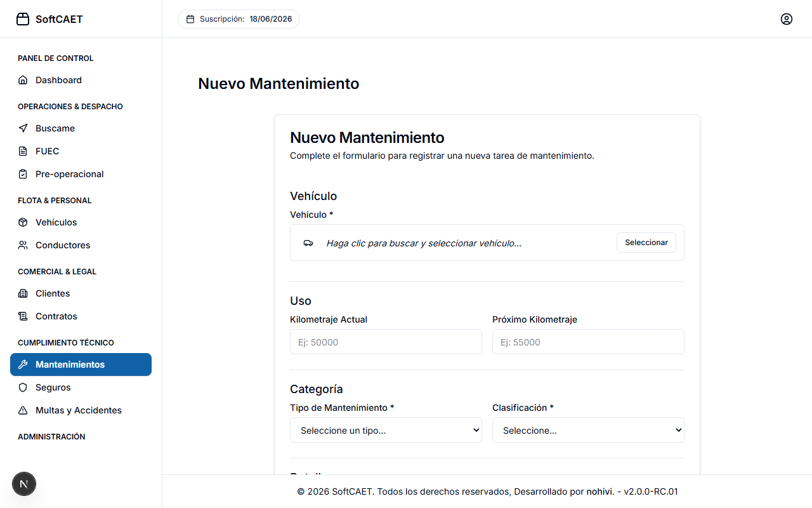This screenshot has width=812, height=508.
Task: Click the CUMPLIMIENTO TÉCNICO heading
Action: tap(66, 343)
